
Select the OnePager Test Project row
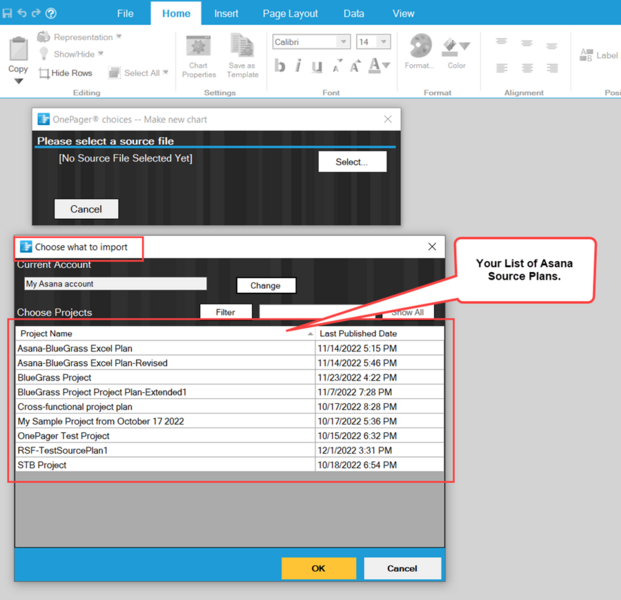(230, 436)
